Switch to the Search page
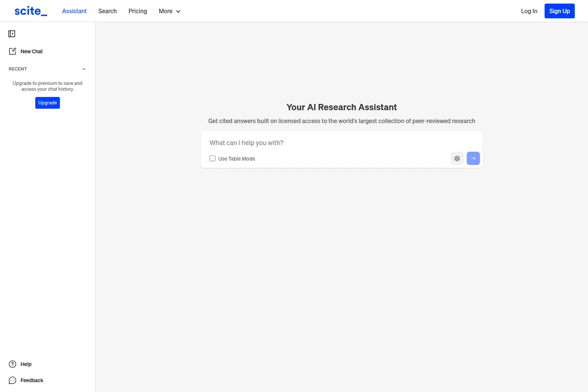 point(107,11)
